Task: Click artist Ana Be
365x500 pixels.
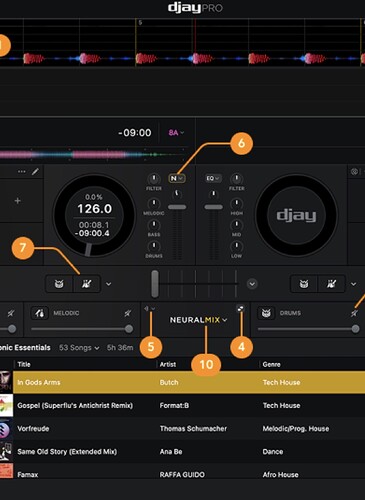Action: click(x=171, y=452)
